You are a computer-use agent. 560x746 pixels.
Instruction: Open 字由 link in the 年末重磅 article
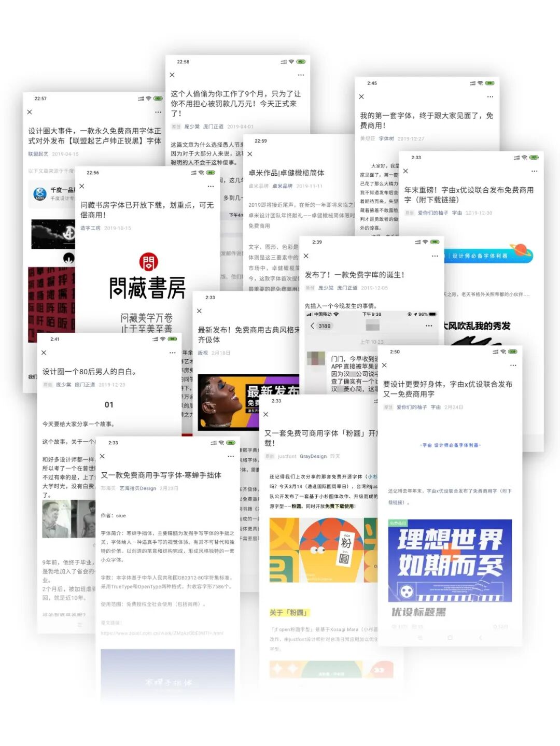click(x=457, y=213)
